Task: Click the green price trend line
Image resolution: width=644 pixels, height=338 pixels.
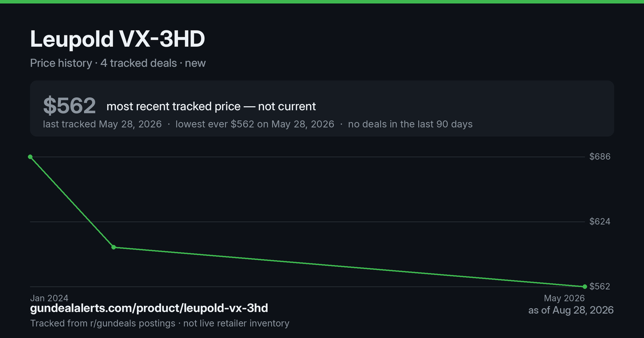Action: click(x=349, y=267)
